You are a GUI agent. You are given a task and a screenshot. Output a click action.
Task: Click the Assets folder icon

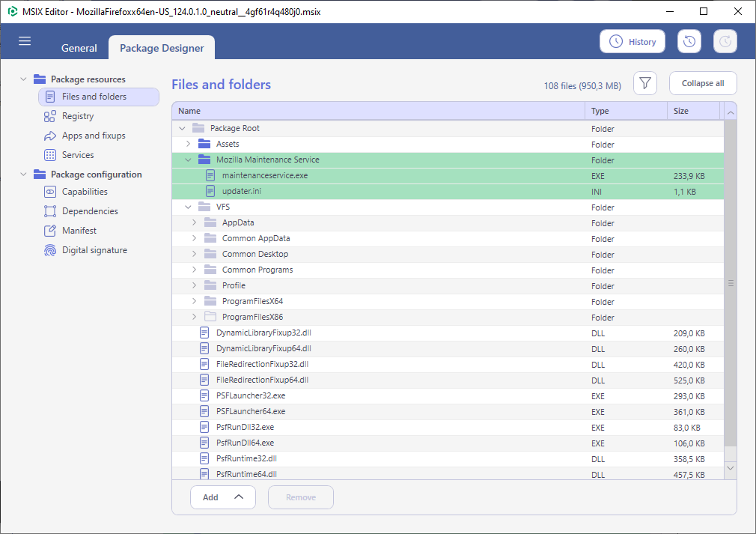click(204, 144)
